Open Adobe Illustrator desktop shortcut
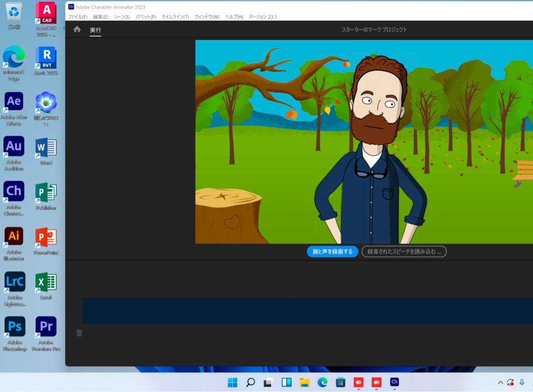This screenshot has width=533, height=392. click(14, 236)
